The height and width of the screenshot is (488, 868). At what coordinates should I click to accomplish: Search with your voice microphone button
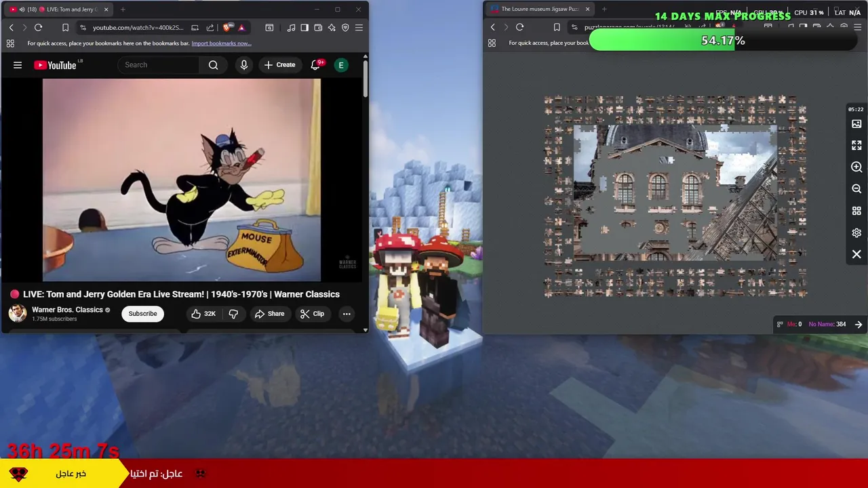pos(244,65)
